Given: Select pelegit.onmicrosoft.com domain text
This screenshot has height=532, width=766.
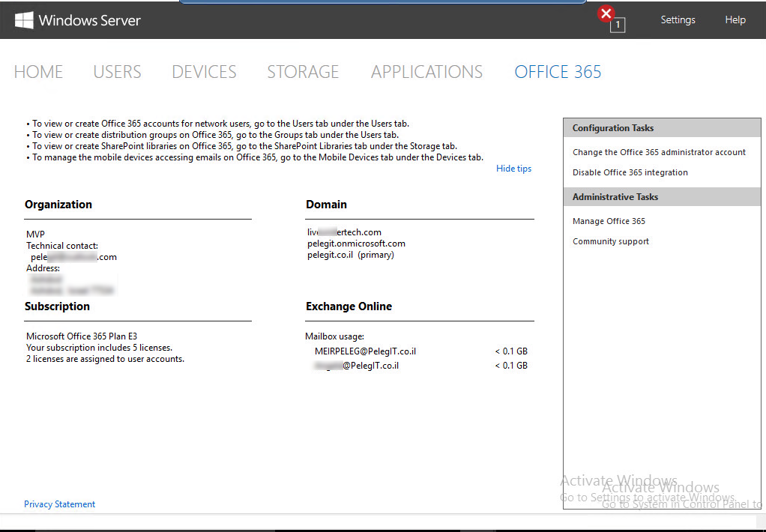Looking at the screenshot, I should (356, 244).
